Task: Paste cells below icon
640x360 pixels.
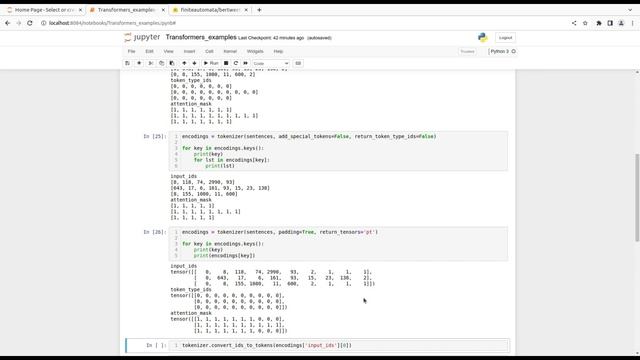Action: pyautogui.click(x=172, y=63)
